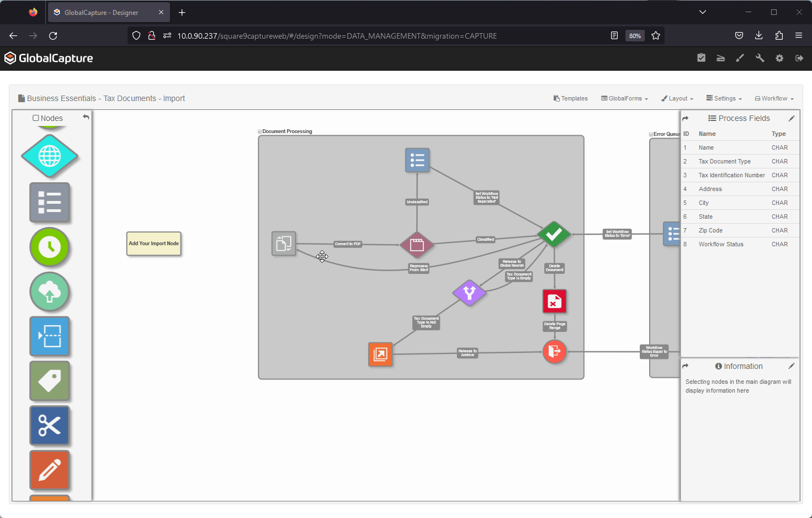Click the green checkmark validation node

click(554, 234)
